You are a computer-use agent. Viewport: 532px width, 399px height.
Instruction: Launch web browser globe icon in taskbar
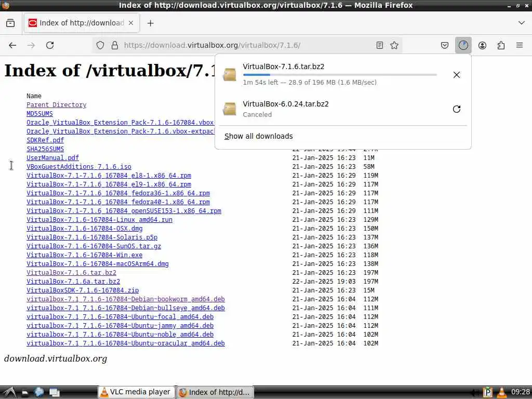39,392
